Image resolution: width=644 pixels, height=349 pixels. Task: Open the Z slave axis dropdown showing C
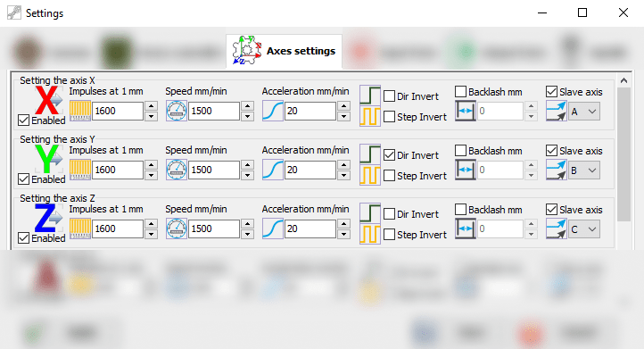(584, 229)
